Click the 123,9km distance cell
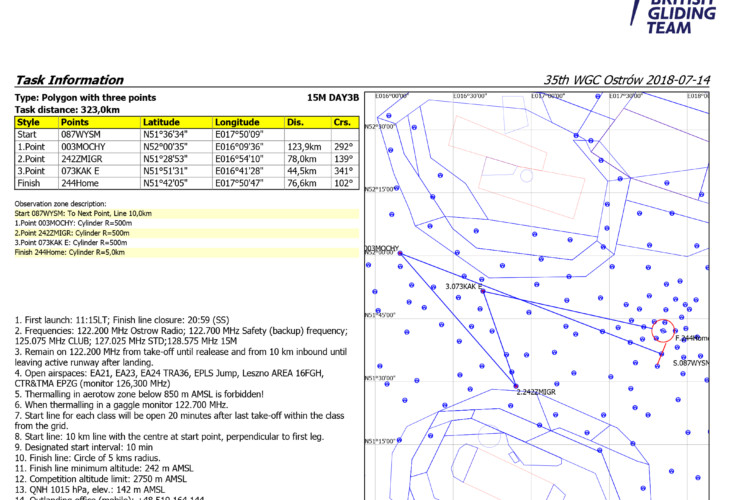This screenshot has width=730, height=500. pos(303,146)
